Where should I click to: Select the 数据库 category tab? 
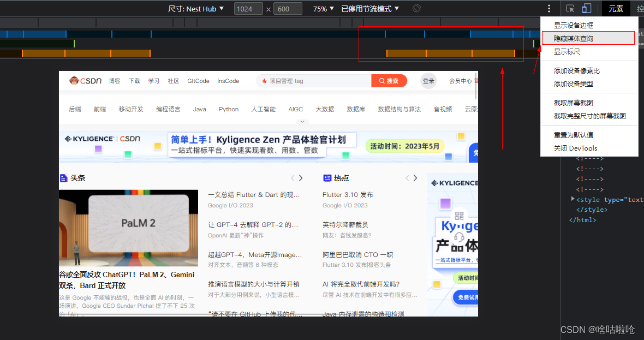(356, 109)
